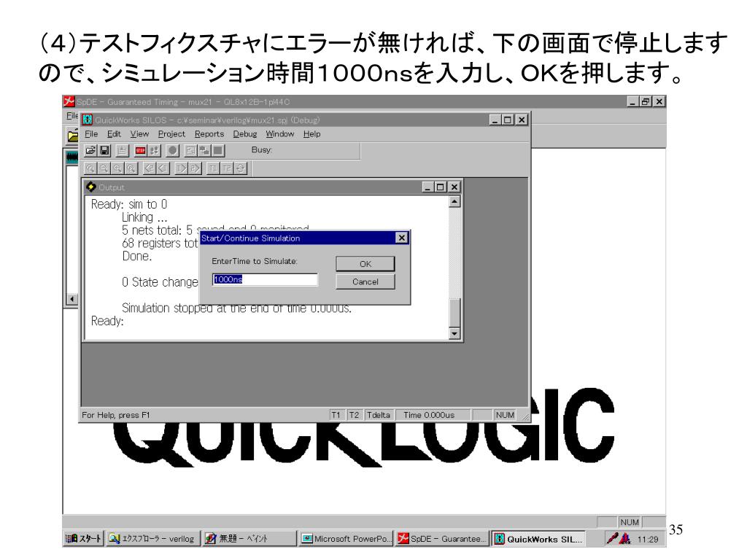Screen dimensions: 747x560
Task: Click the 'Linking ...' output line
Action: [144, 217]
